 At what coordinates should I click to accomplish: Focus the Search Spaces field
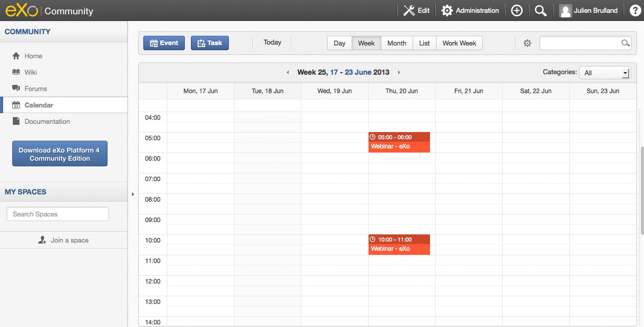tap(58, 214)
